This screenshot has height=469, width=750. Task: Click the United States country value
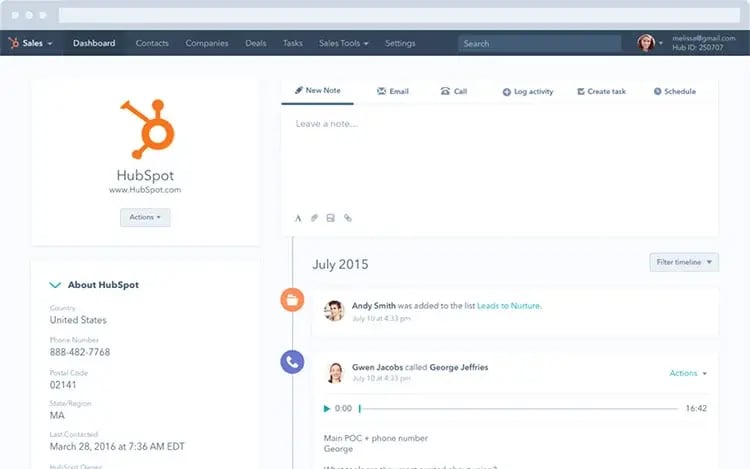click(x=78, y=320)
